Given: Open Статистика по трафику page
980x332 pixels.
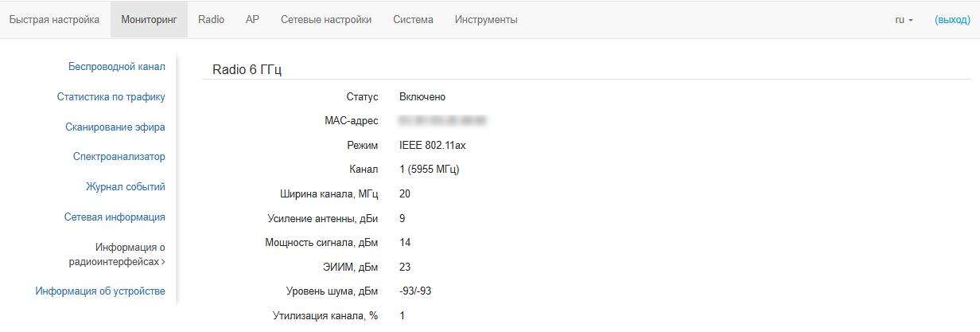Looking at the screenshot, I should 111,97.
